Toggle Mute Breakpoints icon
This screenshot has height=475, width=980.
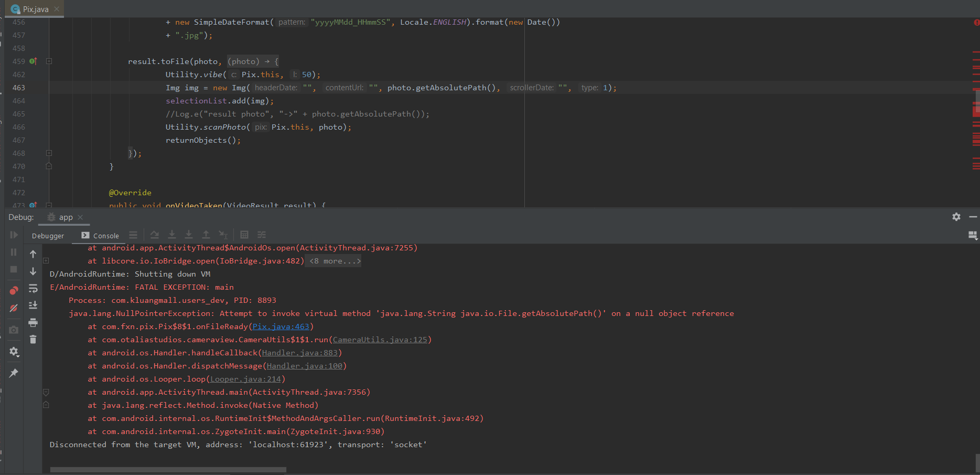[14, 308]
